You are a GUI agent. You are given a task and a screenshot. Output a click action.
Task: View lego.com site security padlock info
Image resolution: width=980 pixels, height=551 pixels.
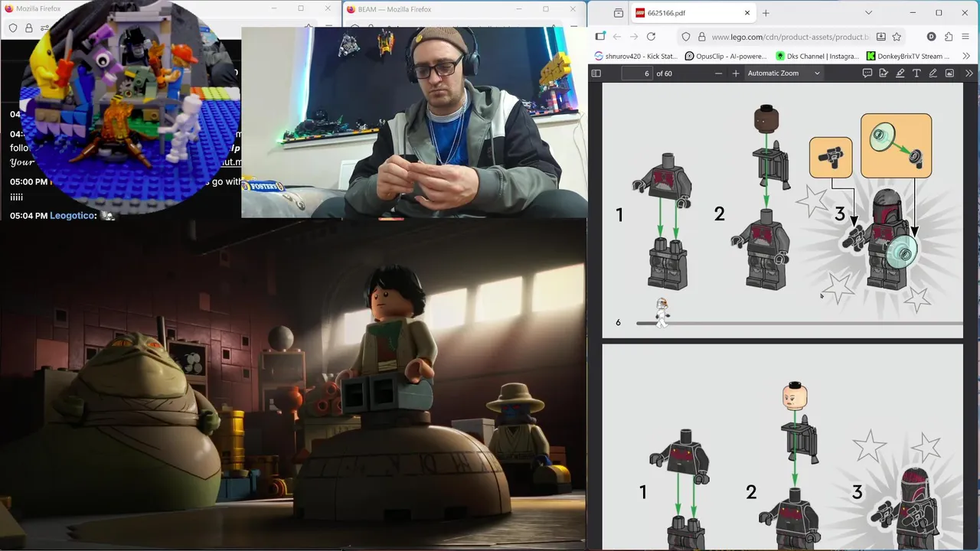[x=701, y=37]
